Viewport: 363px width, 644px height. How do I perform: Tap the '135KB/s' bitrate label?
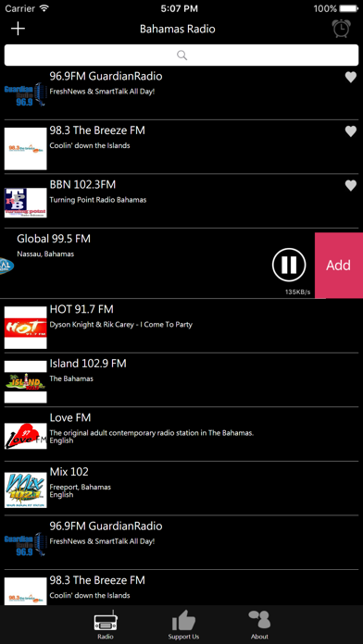[x=297, y=292]
